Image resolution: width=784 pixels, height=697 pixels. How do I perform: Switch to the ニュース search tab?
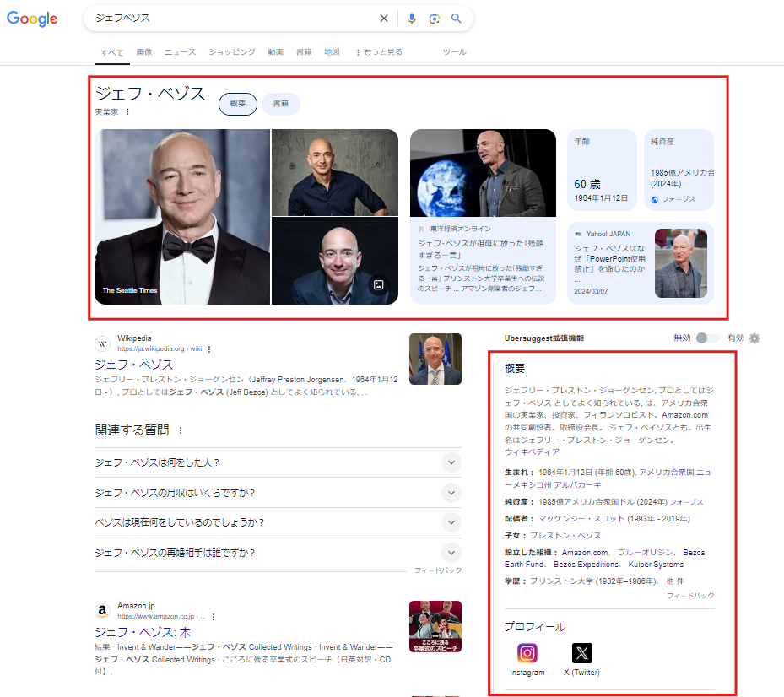coord(180,52)
